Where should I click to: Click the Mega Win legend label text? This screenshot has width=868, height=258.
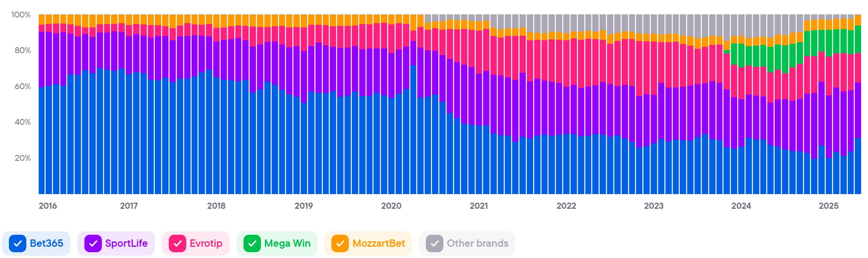pyautogui.click(x=287, y=243)
